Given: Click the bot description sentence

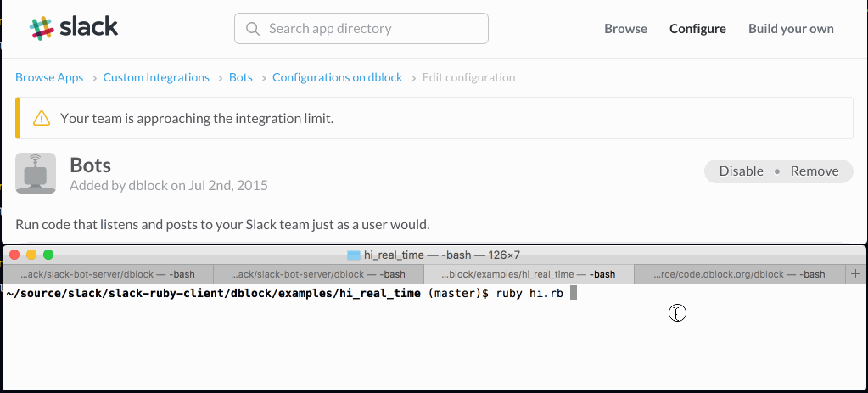Looking at the screenshot, I should (222, 225).
